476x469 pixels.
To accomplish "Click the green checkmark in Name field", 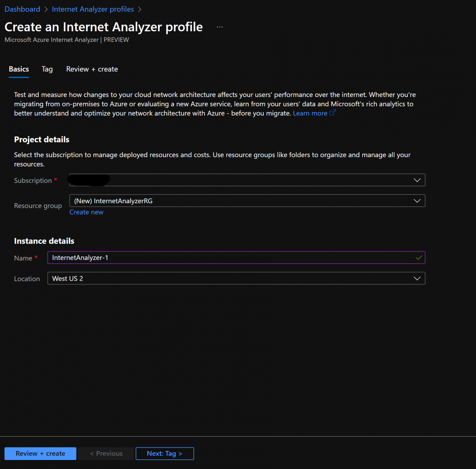I will [419, 258].
